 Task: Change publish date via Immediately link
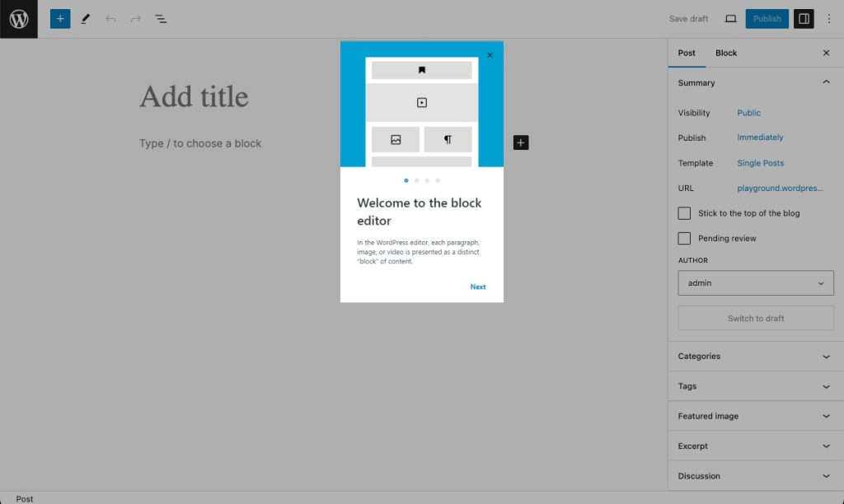[760, 138]
